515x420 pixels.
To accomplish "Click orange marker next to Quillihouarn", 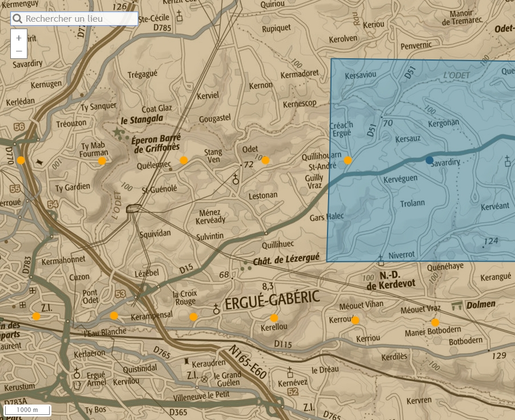I will 348,160.
